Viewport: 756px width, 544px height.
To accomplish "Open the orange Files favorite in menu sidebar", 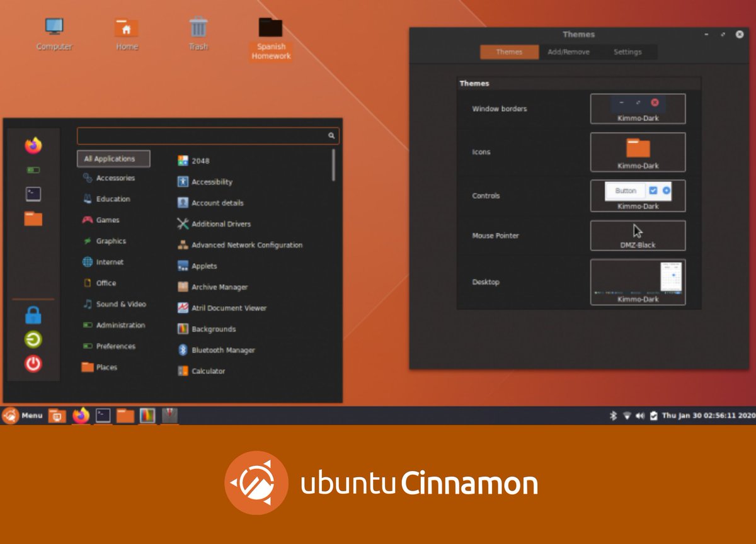I will (x=33, y=218).
